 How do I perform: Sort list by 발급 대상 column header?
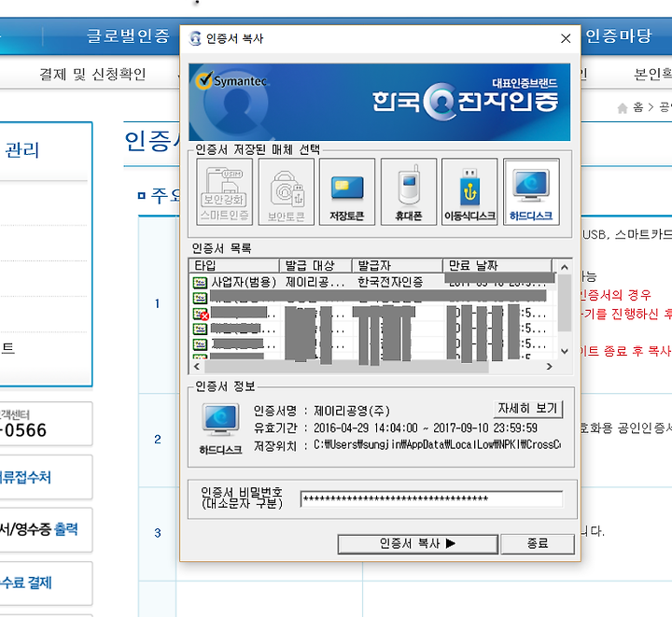point(315,266)
